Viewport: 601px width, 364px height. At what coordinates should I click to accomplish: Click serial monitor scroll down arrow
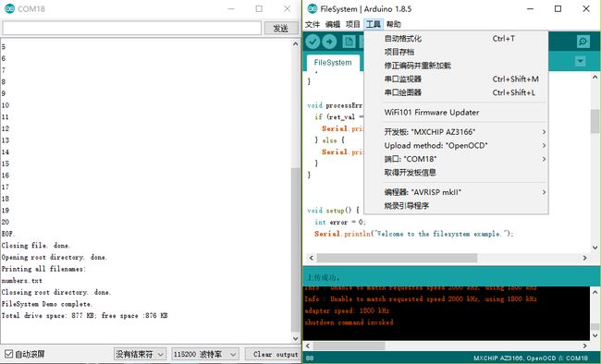[x=295, y=339]
